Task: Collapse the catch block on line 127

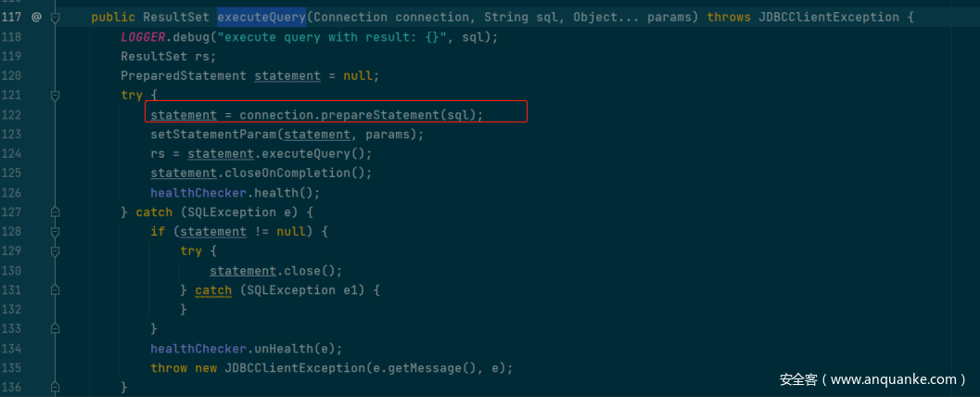Action: 56,212
